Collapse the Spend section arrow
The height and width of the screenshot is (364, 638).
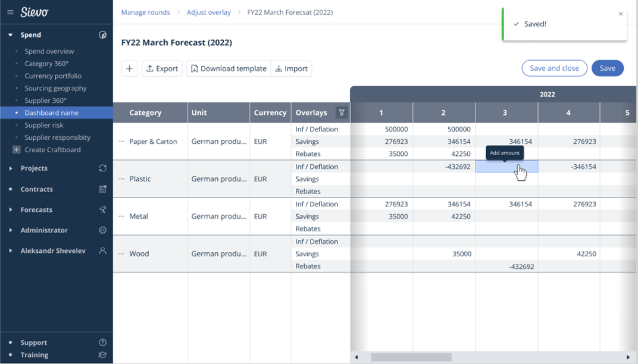click(x=11, y=35)
